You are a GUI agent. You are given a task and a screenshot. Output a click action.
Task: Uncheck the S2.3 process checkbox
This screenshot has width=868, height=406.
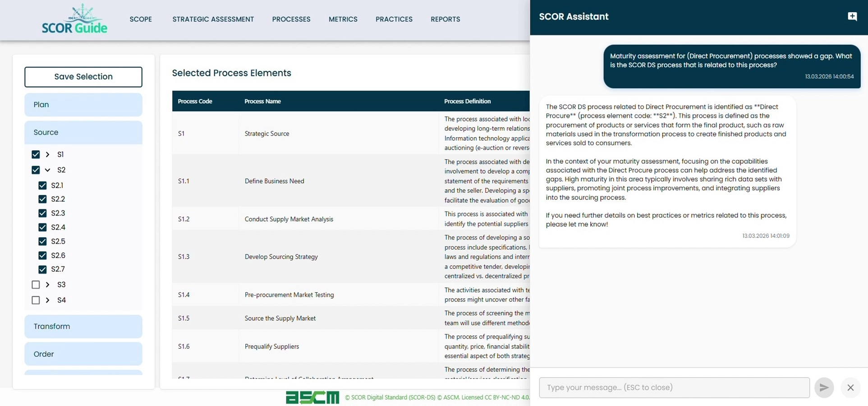[x=43, y=213]
